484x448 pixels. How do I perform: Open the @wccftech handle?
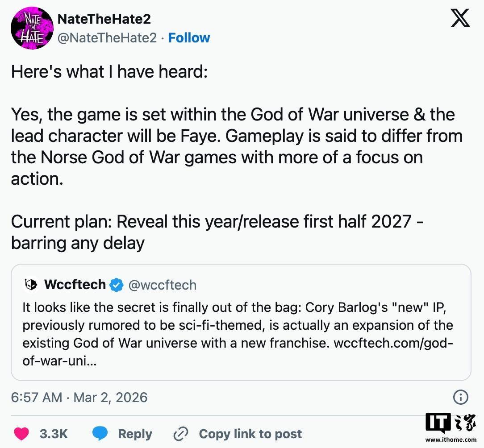point(162,285)
